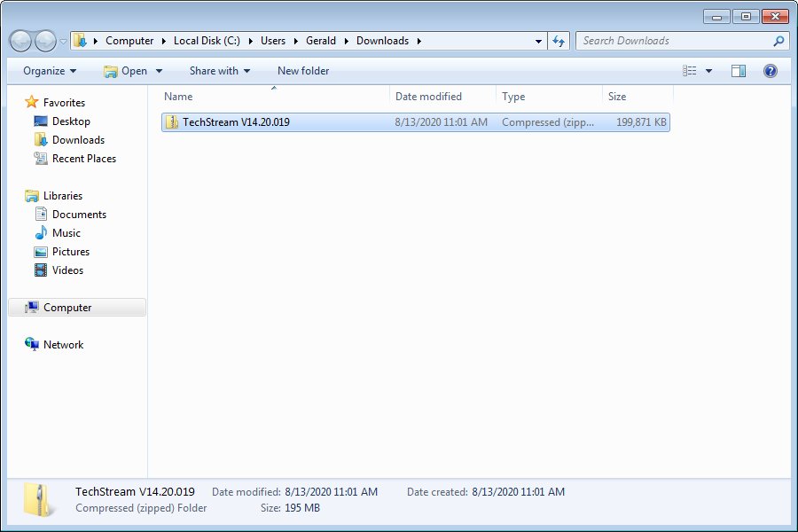Go back with the Back arrow button
798x532 pixels.
click(x=21, y=42)
